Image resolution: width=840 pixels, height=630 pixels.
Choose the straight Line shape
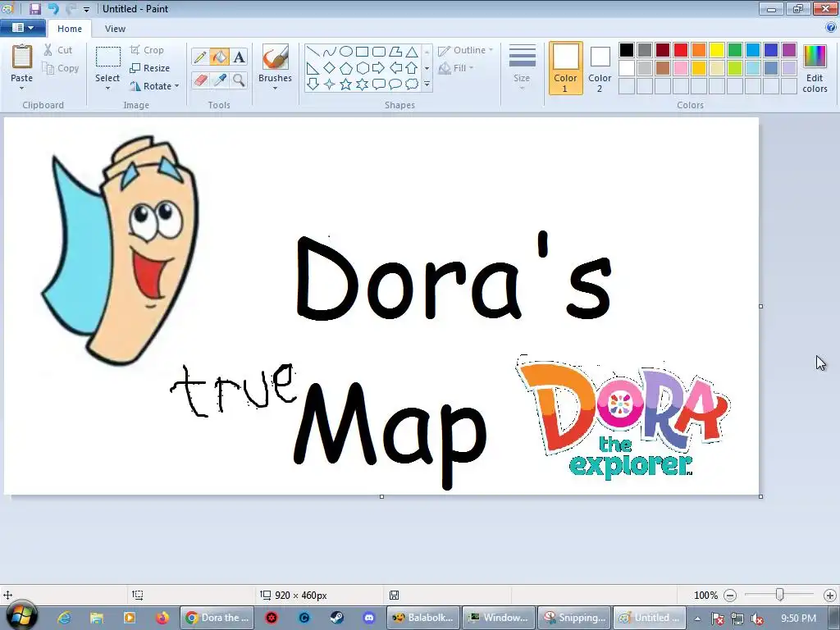(x=313, y=52)
